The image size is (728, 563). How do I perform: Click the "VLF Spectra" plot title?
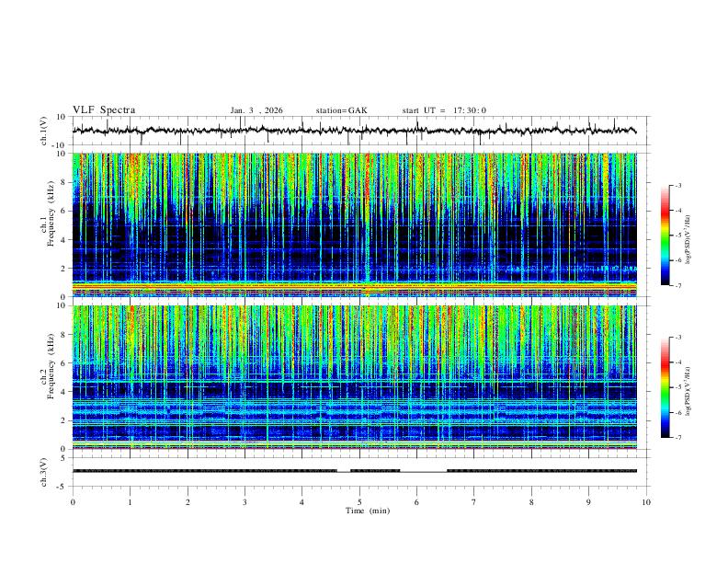pos(104,110)
